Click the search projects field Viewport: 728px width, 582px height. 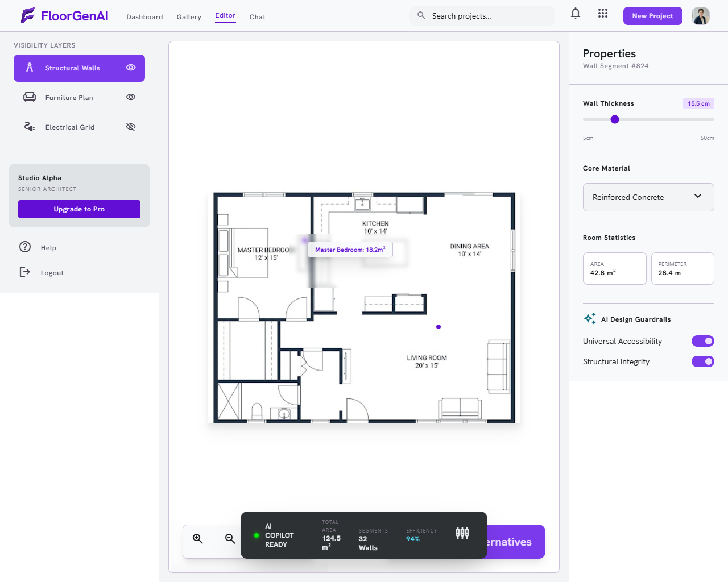[x=482, y=16]
